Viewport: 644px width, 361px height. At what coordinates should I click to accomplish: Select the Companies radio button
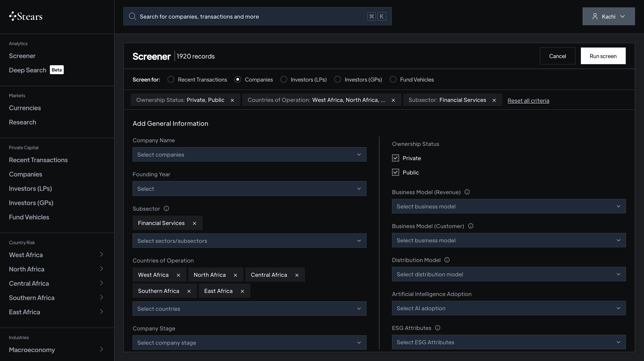(238, 80)
